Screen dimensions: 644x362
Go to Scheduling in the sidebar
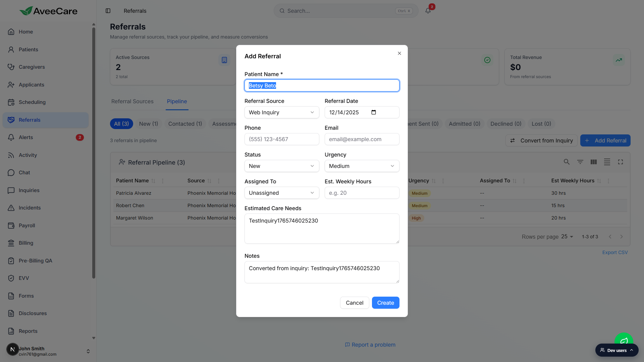click(45, 102)
